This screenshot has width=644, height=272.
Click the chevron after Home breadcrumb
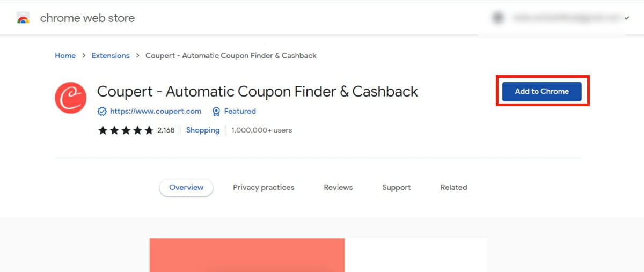coord(84,56)
